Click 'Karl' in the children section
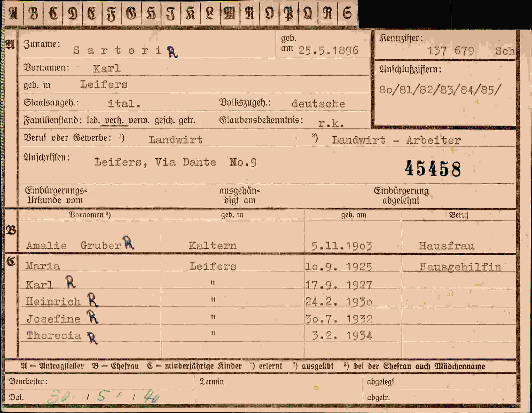The image size is (532, 413). [39, 285]
